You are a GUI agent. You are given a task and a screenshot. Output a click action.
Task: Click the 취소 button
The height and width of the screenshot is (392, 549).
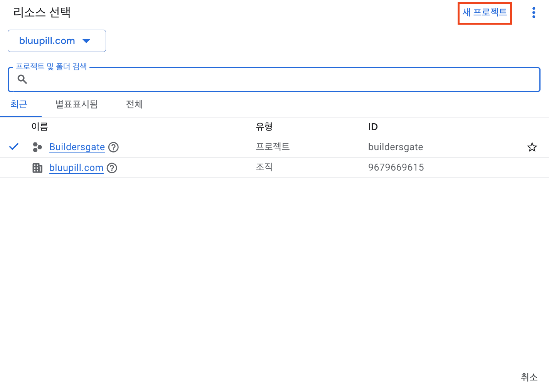tap(529, 377)
